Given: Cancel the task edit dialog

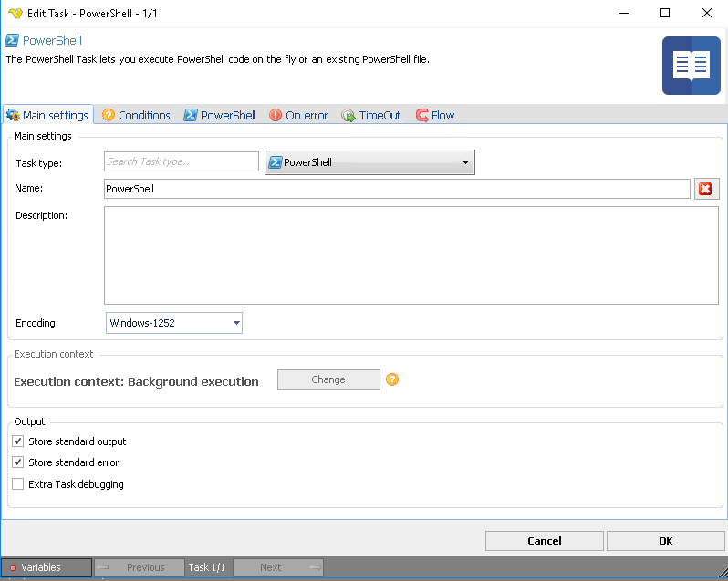Looking at the screenshot, I should (544, 541).
